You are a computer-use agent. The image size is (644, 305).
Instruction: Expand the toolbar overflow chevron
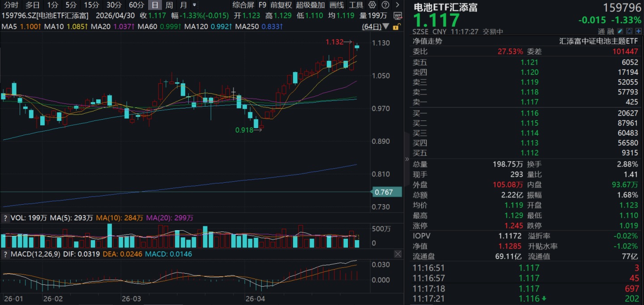tap(397, 5)
